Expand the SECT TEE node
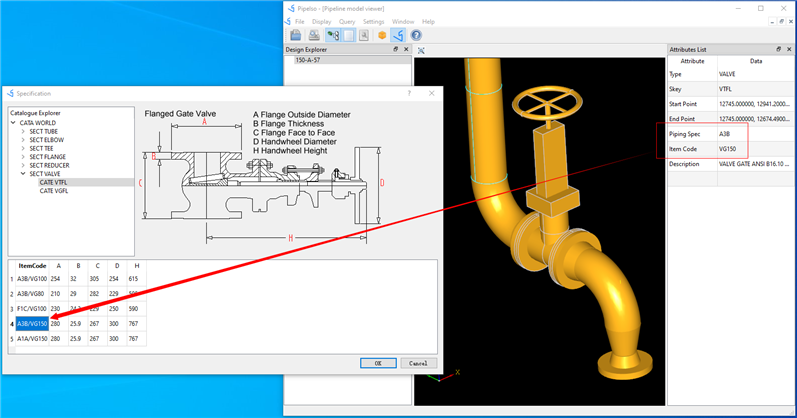Viewport: 797px width, 418px height. pyautogui.click(x=23, y=148)
